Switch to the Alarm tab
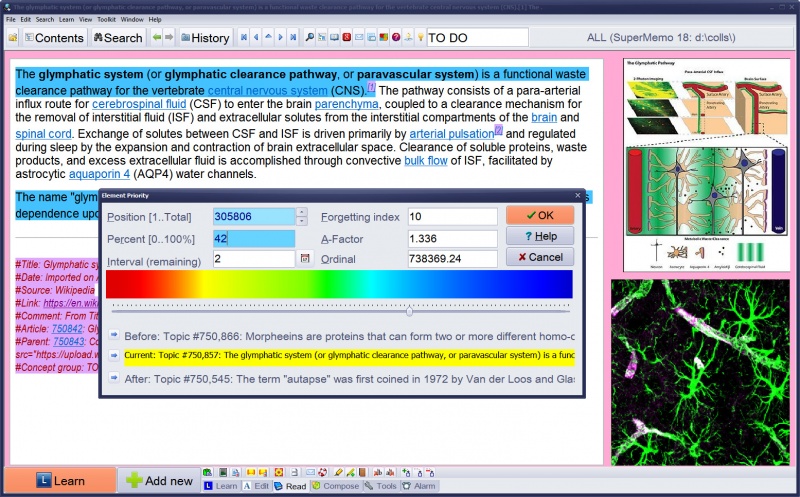 [419, 486]
